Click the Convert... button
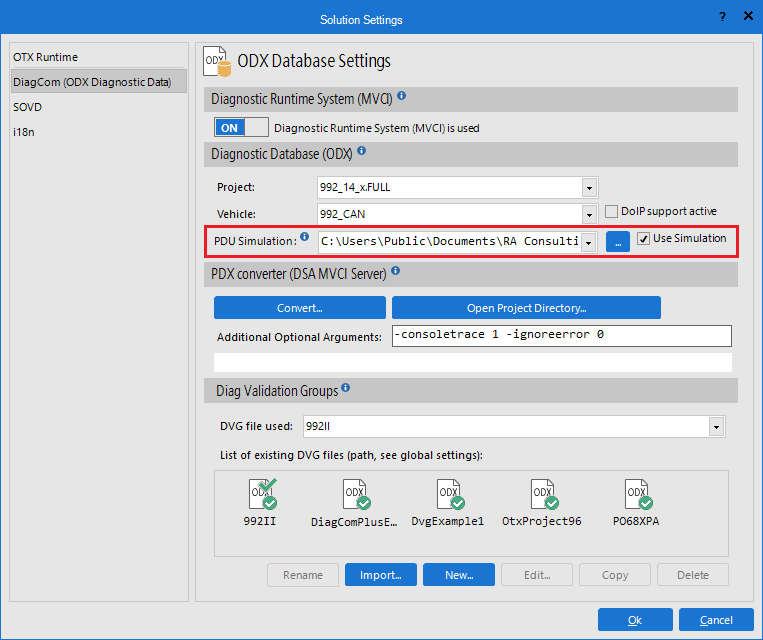 [299, 308]
